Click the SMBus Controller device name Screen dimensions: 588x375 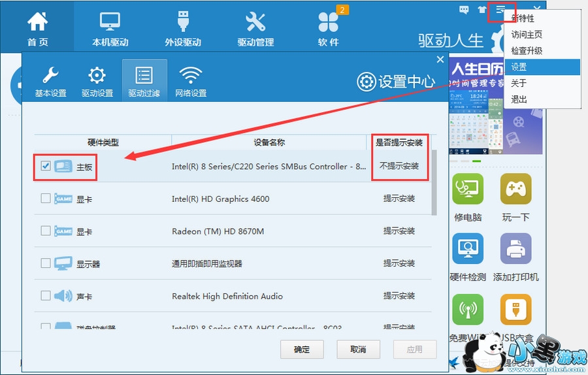coord(269,167)
